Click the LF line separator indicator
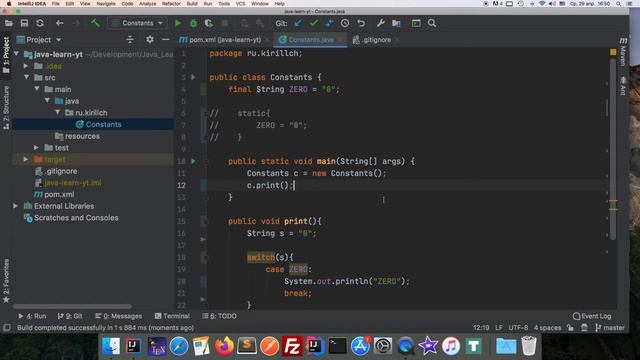640x360 pixels. tap(499, 327)
